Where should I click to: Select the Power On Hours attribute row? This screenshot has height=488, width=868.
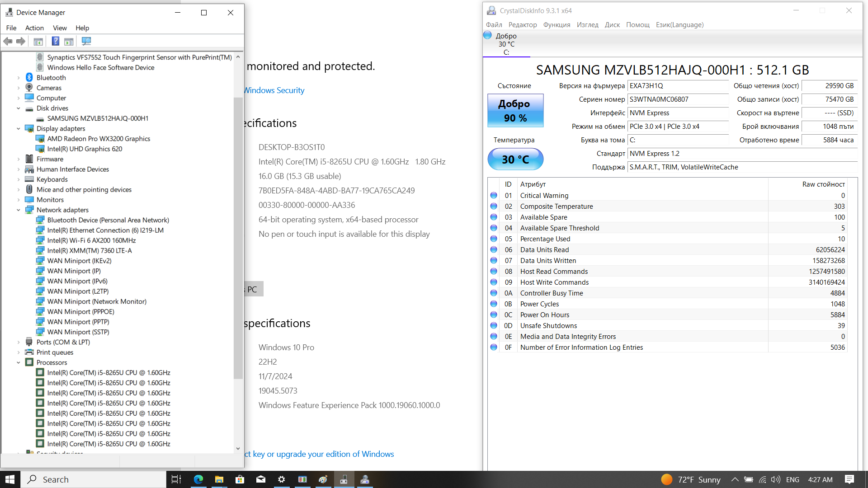(667, 314)
